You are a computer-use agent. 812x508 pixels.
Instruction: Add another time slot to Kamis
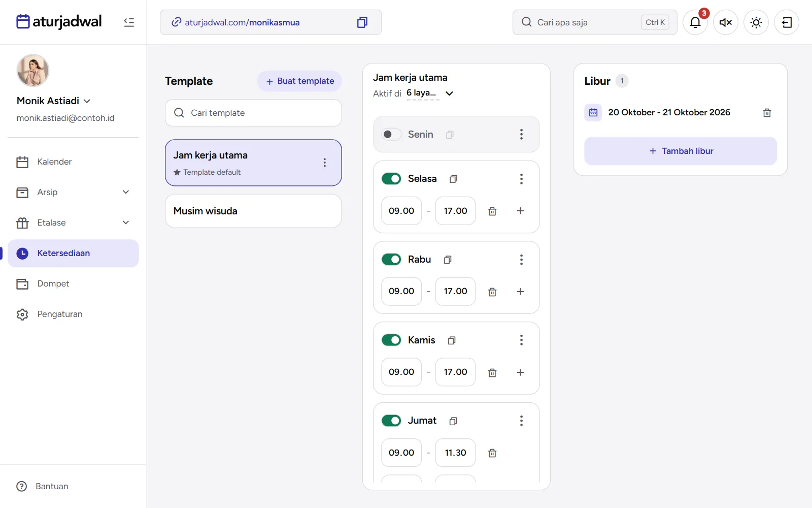[520, 372]
